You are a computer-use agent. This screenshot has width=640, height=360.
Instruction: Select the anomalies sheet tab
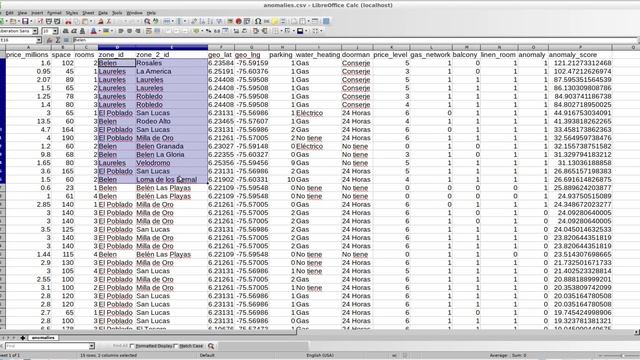coord(43,338)
